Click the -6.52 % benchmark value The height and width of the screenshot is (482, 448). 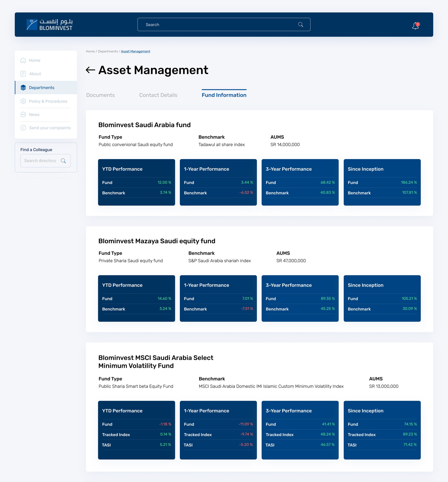(246, 193)
